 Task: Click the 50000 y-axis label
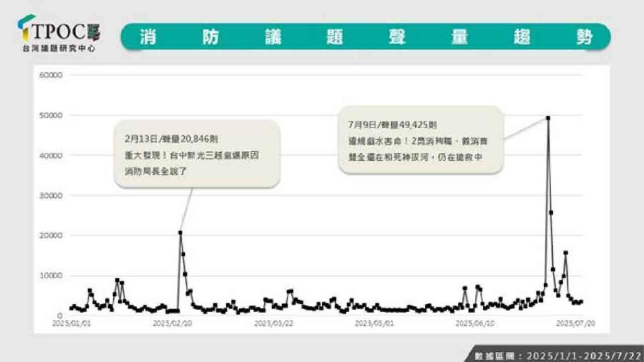(x=51, y=116)
